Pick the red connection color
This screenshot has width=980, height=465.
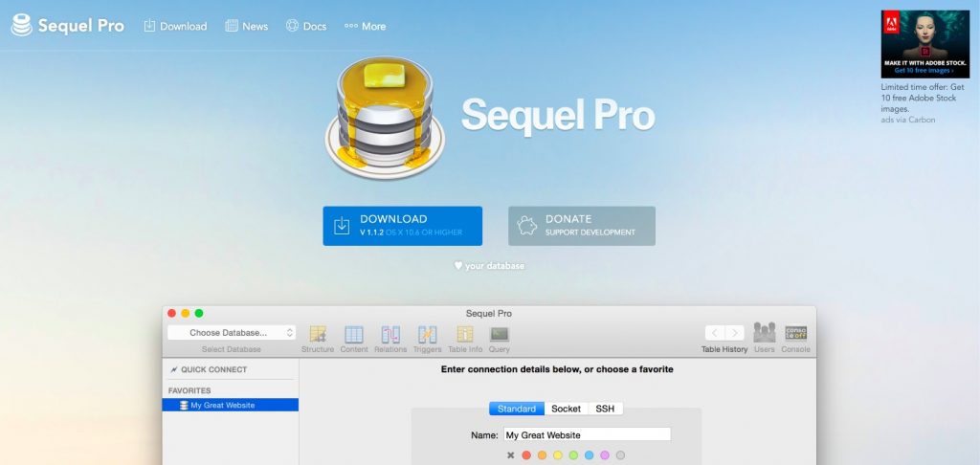tap(526, 455)
